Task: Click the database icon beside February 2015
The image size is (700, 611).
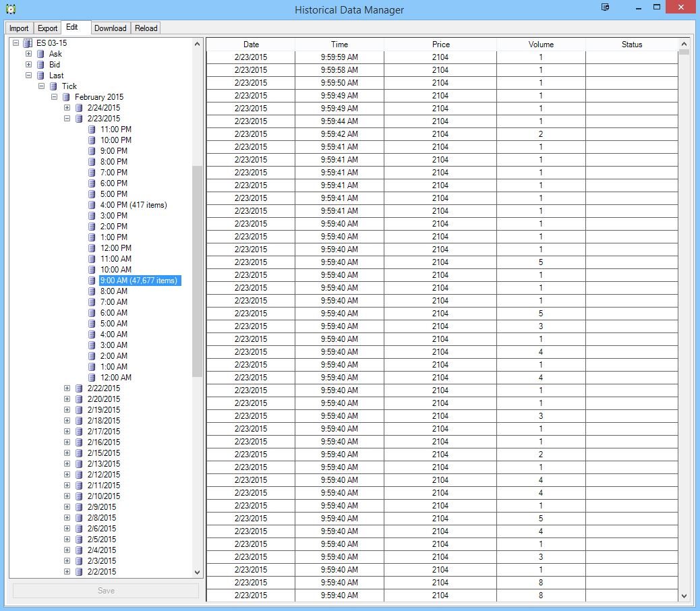Action: pos(66,97)
